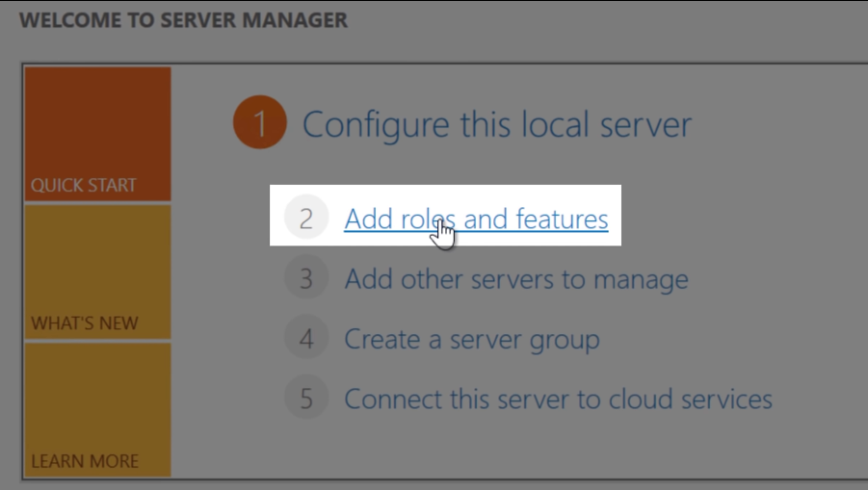Select Add other servers to manage
This screenshot has height=490, width=868.
click(516, 279)
